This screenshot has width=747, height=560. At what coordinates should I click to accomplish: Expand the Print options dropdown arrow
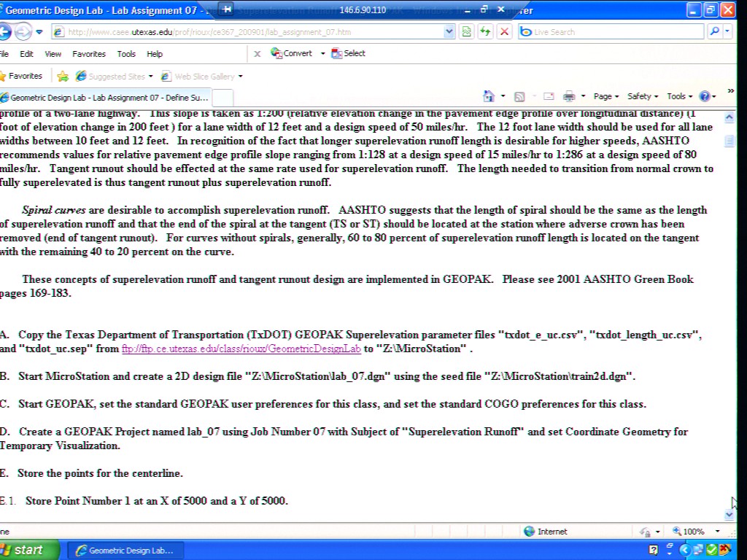pyautogui.click(x=583, y=96)
